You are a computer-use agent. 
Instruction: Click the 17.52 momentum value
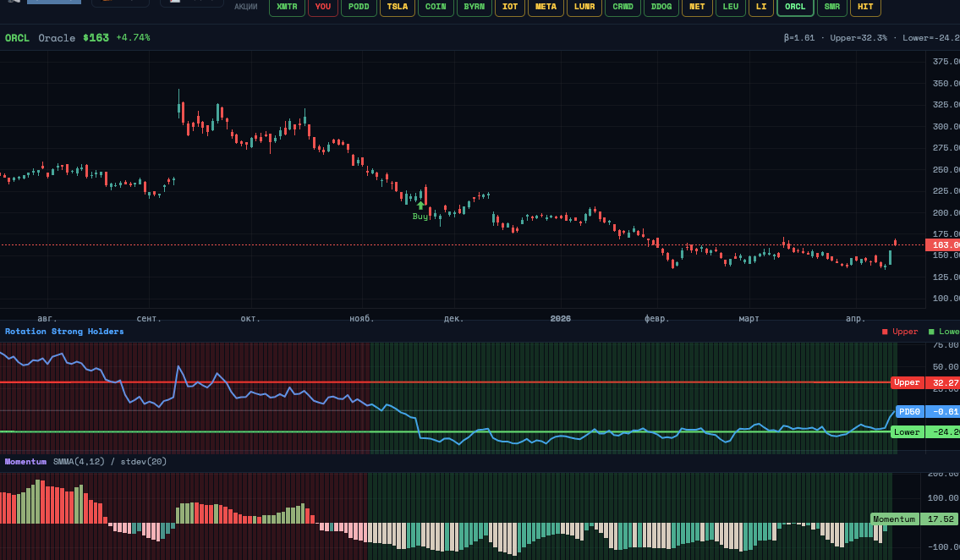pyautogui.click(x=941, y=519)
